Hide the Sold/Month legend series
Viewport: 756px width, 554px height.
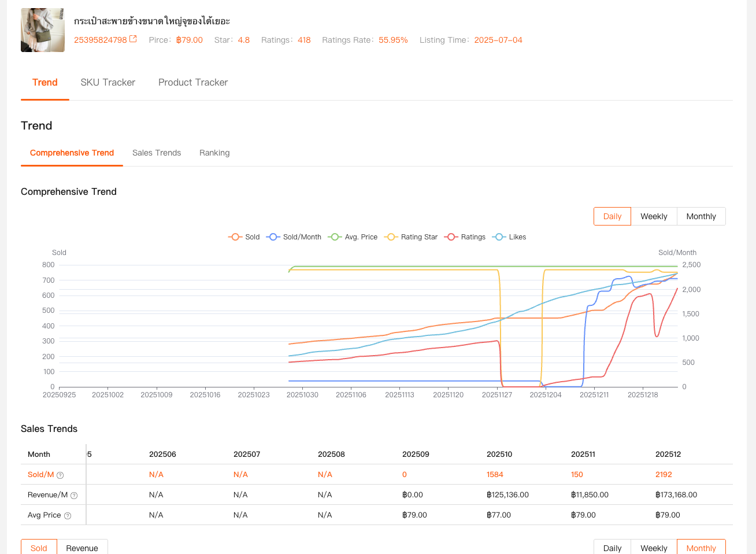tap(294, 237)
